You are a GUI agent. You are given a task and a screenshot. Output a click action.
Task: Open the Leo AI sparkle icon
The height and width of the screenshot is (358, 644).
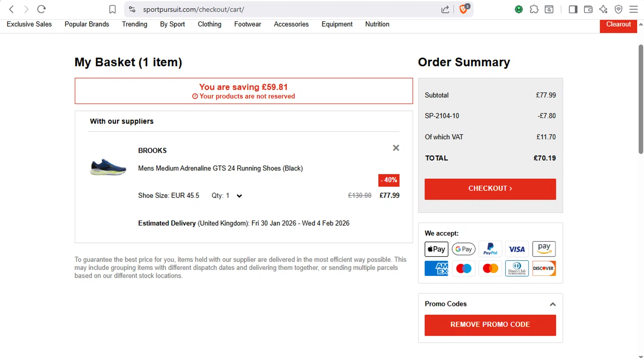point(603,9)
